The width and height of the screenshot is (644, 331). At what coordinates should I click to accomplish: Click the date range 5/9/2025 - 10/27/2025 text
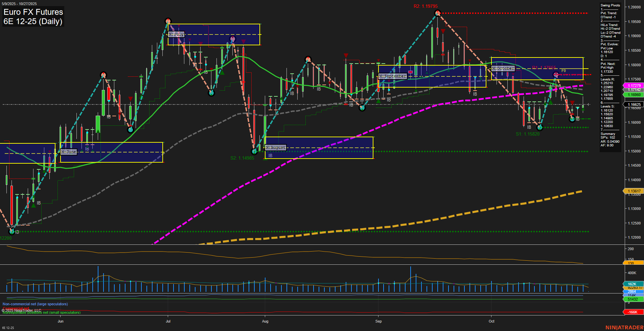(x=19, y=3)
